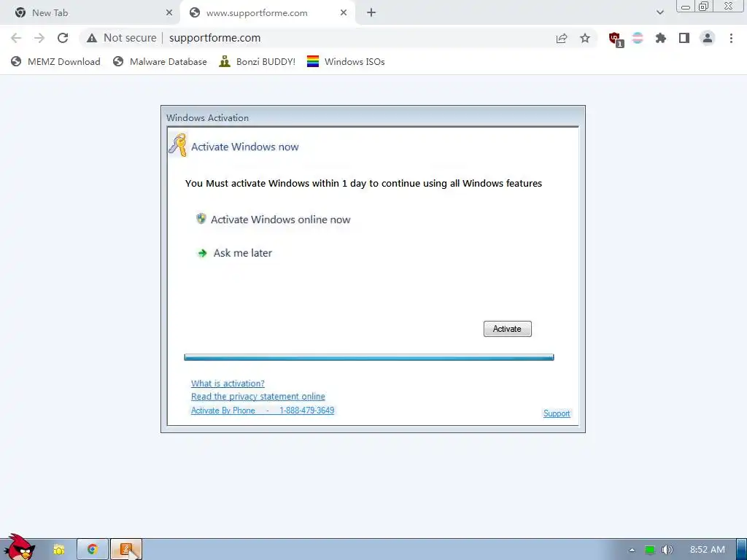Restore down the browser window

tap(703, 6)
